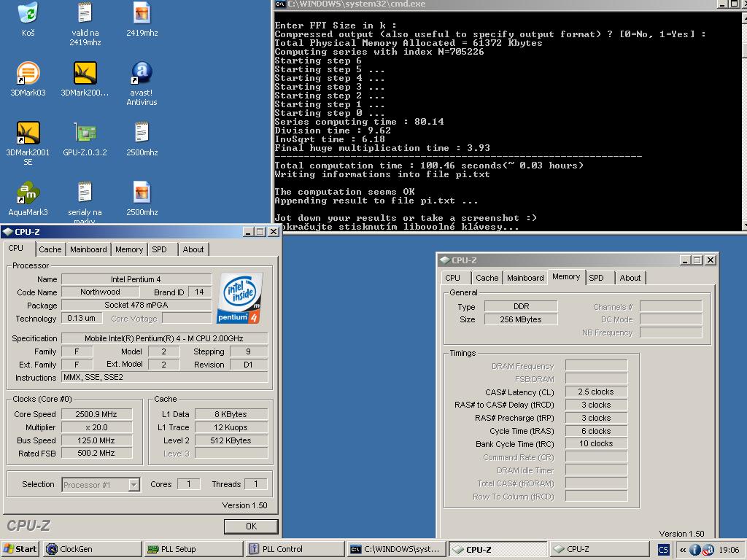Click the Level 2 cache value 512 KBytes
This screenshot has height=560, width=747.
(x=231, y=440)
